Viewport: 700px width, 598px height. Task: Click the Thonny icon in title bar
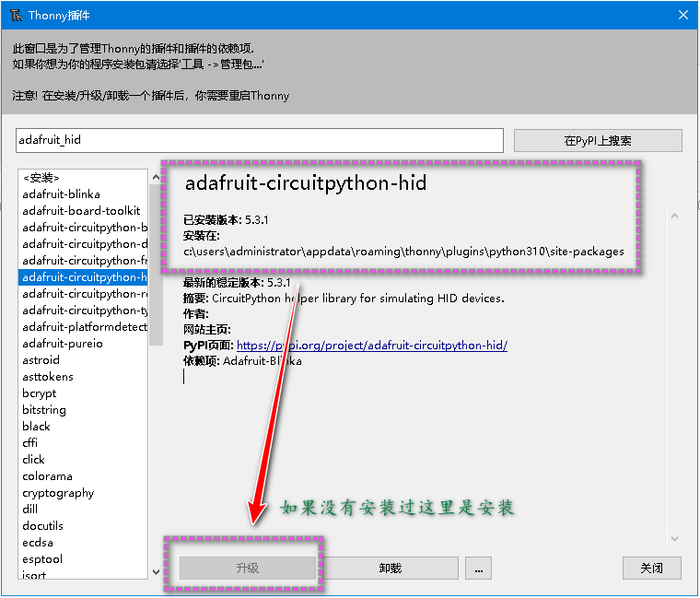pyautogui.click(x=16, y=16)
